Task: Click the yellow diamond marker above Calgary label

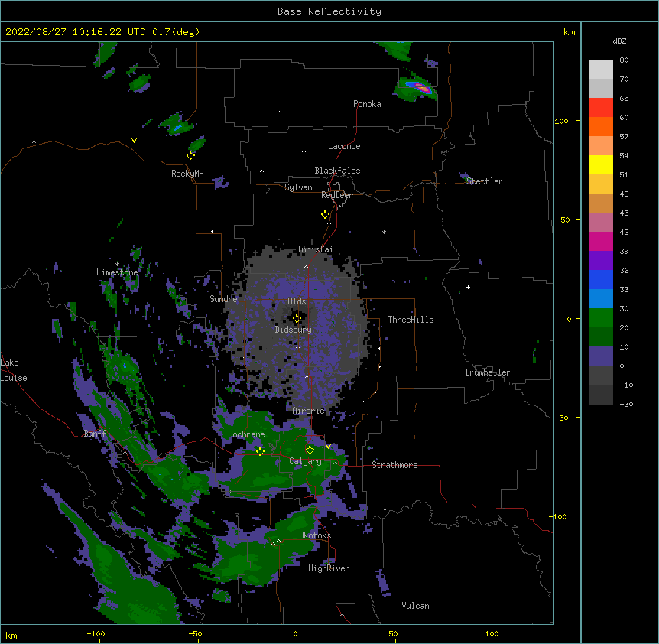Action: click(310, 450)
